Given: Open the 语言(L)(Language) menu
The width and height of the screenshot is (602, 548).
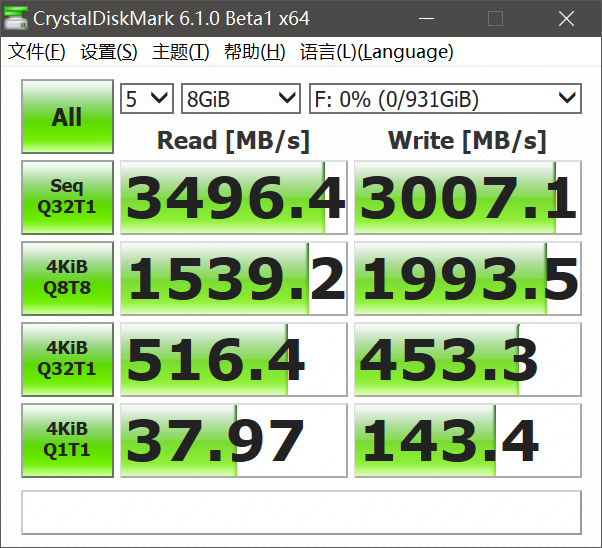Looking at the screenshot, I should pyautogui.click(x=376, y=52).
